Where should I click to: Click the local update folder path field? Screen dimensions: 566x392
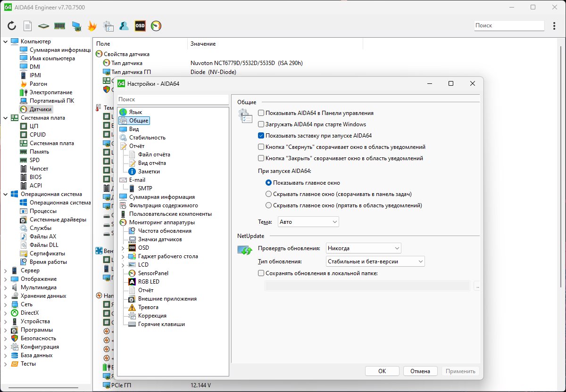[368, 286]
